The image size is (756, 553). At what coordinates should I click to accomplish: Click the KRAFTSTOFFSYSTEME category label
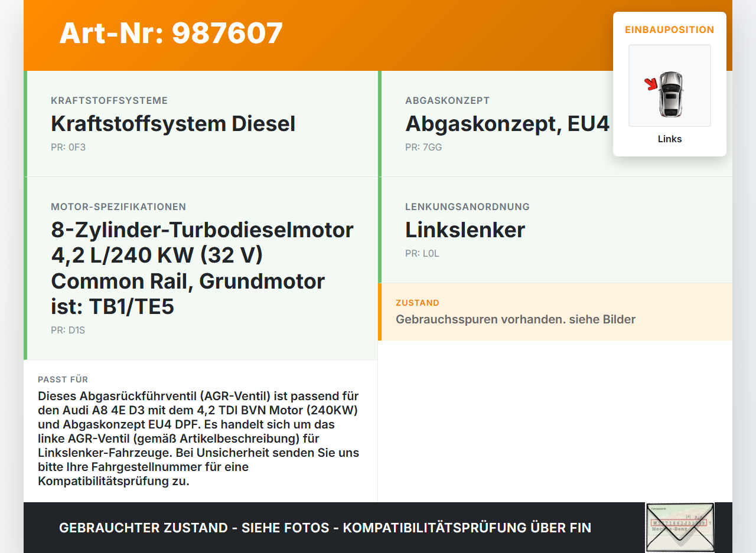click(x=109, y=100)
